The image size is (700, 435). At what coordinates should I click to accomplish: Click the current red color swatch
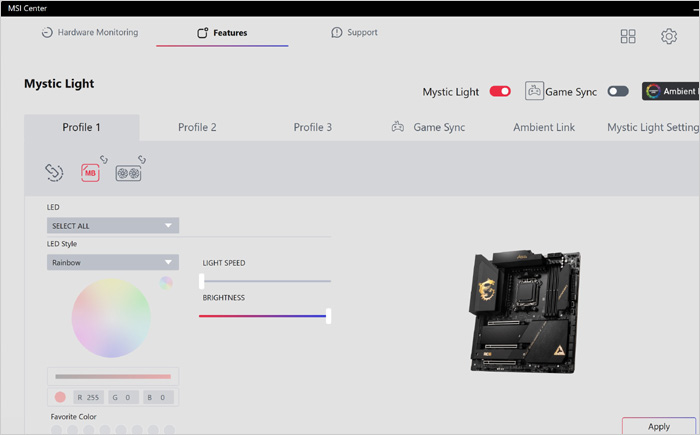coord(60,397)
